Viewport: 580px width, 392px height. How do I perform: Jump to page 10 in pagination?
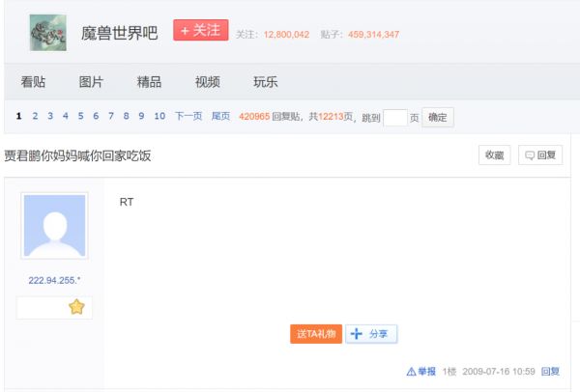[x=159, y=116]
